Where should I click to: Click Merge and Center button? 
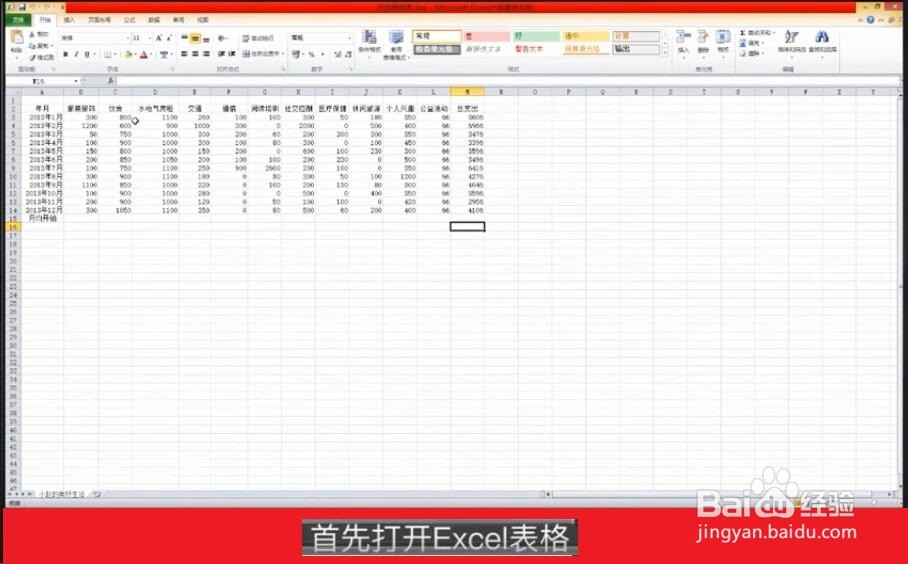(261, 54)
